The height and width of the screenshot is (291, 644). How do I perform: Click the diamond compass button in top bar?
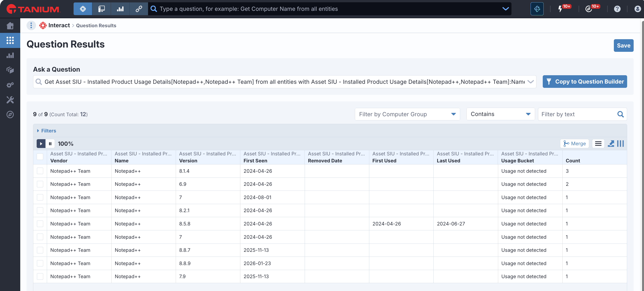537,9
